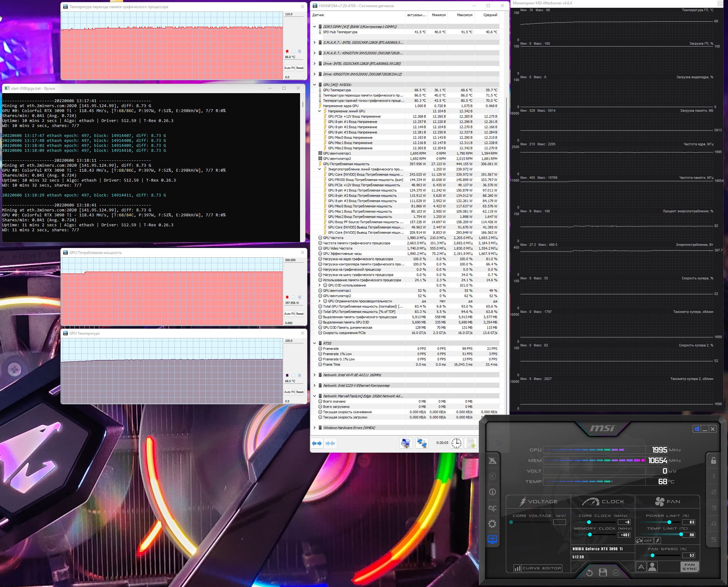Click HWiNFO reset clock icon
The width and height of the screenshot is (728, 587).
click(x=456, y=443)
